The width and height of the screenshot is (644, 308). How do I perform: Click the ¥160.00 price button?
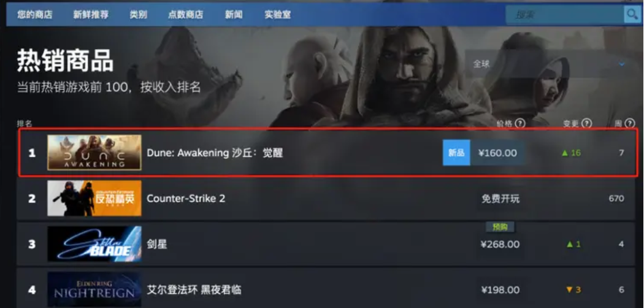click(x=498, y=153)
